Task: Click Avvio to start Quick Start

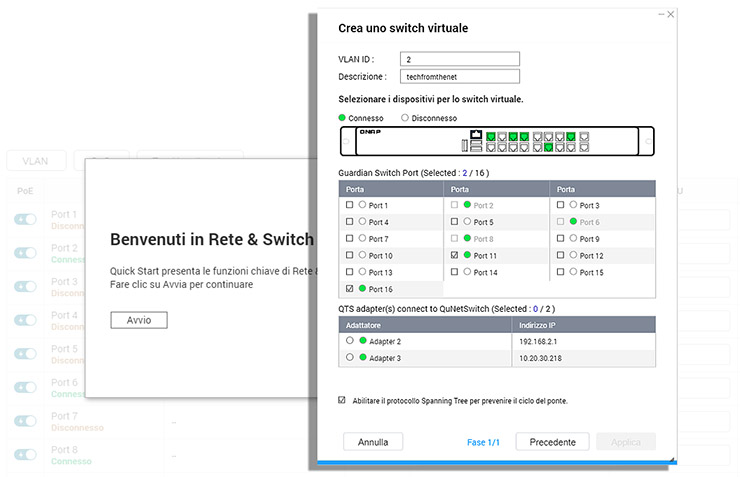Action: pos(138,320)
